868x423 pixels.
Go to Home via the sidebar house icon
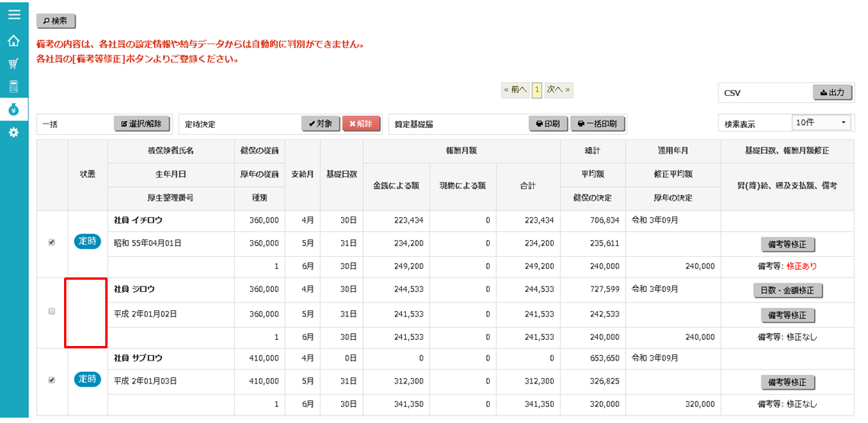point(14,40)
